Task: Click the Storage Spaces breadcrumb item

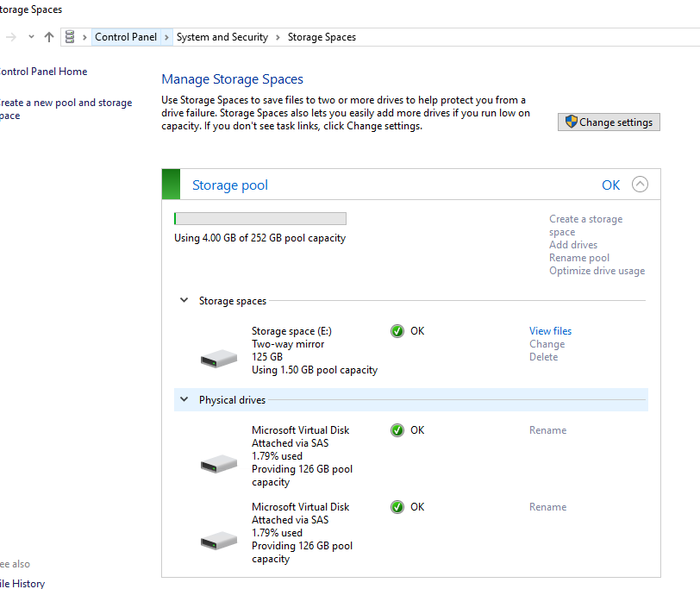Action: (322, 37)
